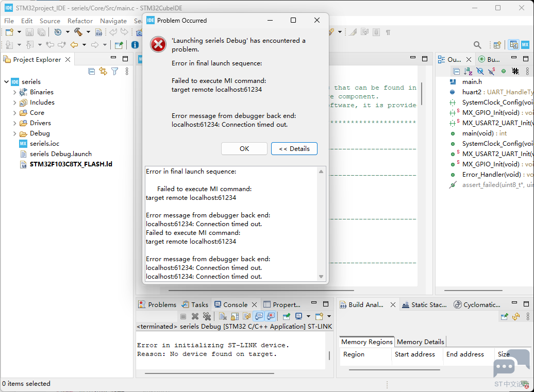Click the New file toolbar icon
534x392 pixels.
click(x=9, y=32)
